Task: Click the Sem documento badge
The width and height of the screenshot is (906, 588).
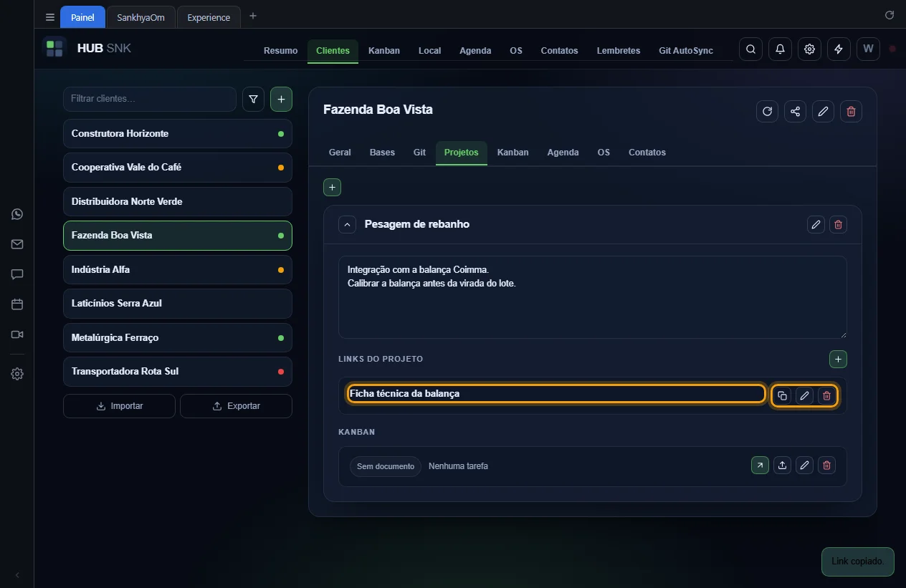Action: tap(386, 466)
